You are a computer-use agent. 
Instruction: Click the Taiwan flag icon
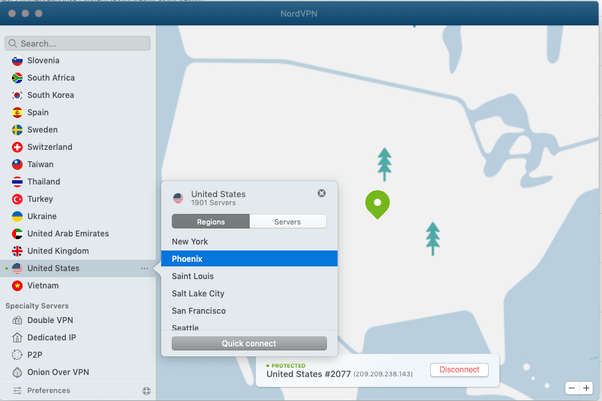tap(17, 164)
